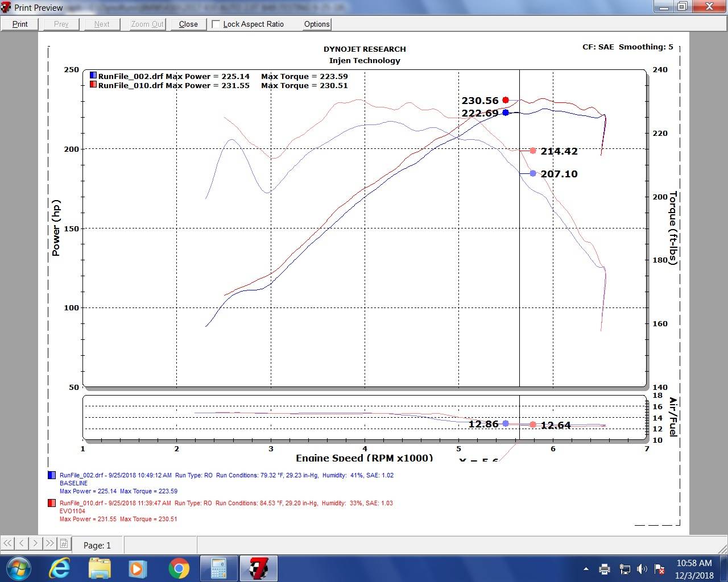The height and width of the screenshot is (582, 728).
Task: Click the Print button
Action: click(x=20, y=24)
